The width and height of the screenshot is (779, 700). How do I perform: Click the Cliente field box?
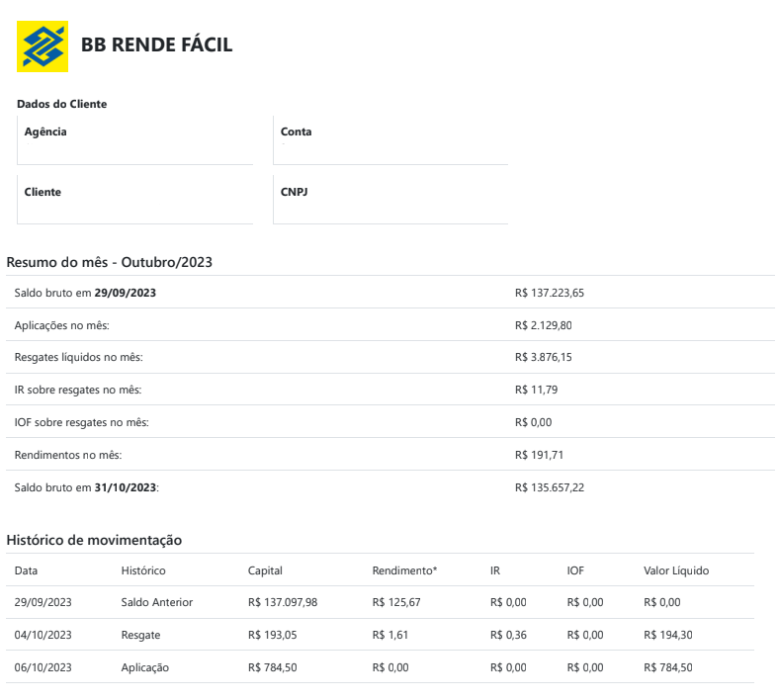[135, 199]
